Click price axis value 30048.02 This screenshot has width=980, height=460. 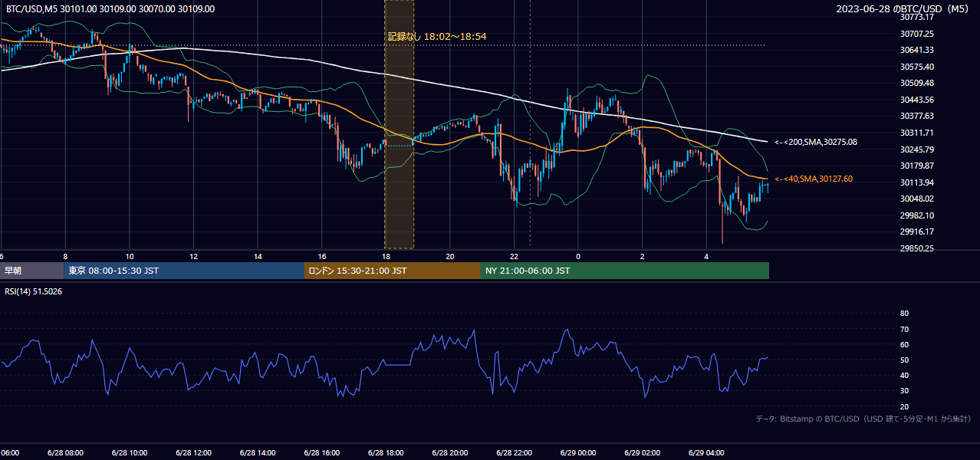coord(916,199)
